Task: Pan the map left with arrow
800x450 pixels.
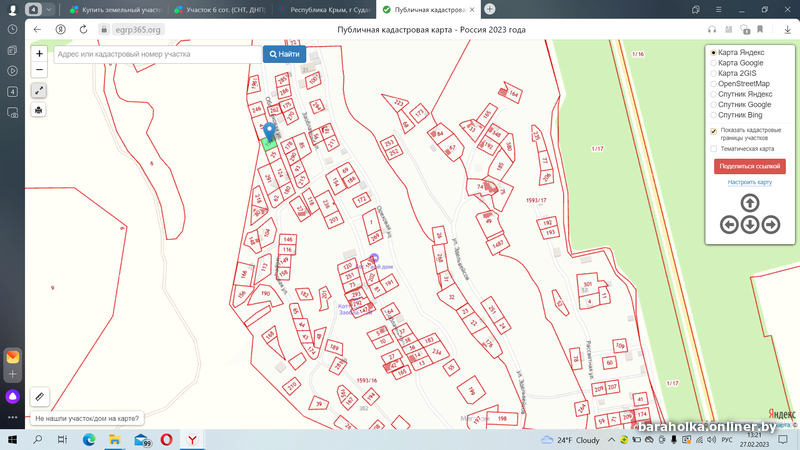Action: click(x=729, y=224)
